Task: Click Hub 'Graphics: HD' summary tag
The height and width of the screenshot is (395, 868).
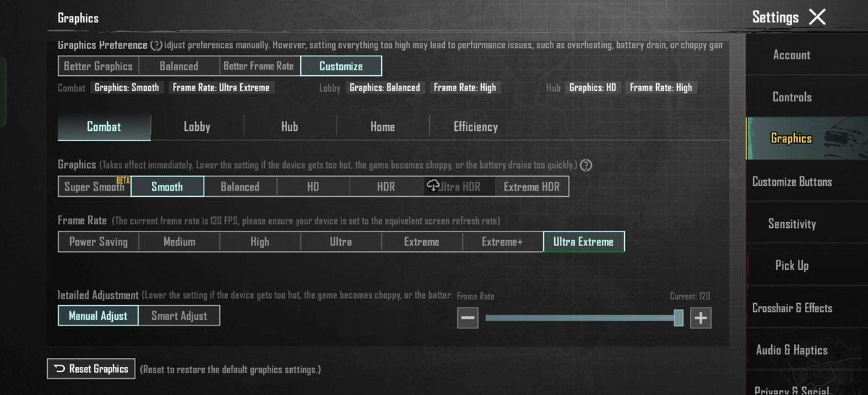Action: coord(593,88)
